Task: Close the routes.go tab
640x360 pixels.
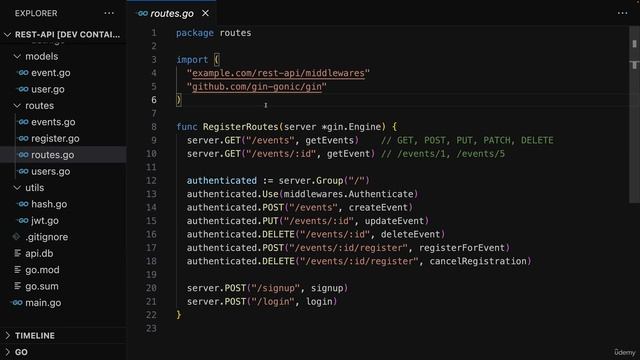Action: [x=205, y=13]
